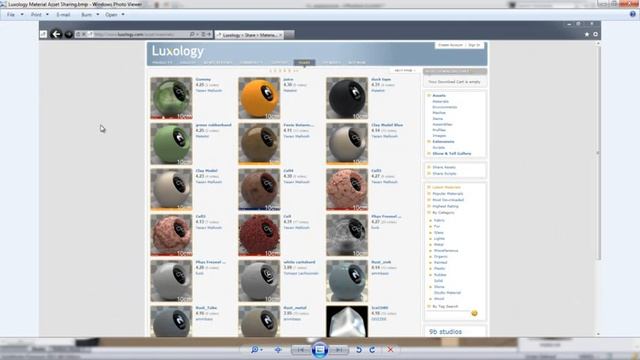Close the Luxology browser tab
The height and width of the screenshot is (360, 640).
[x=280, y=35]
